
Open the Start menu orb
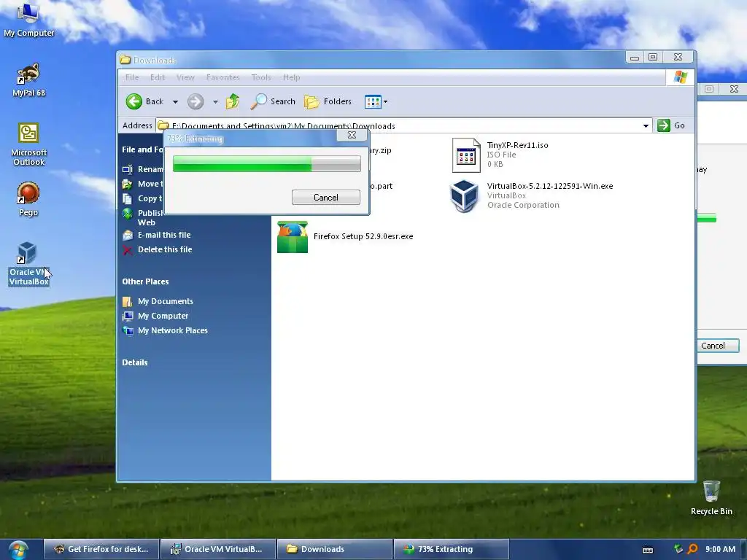(18, 550)
